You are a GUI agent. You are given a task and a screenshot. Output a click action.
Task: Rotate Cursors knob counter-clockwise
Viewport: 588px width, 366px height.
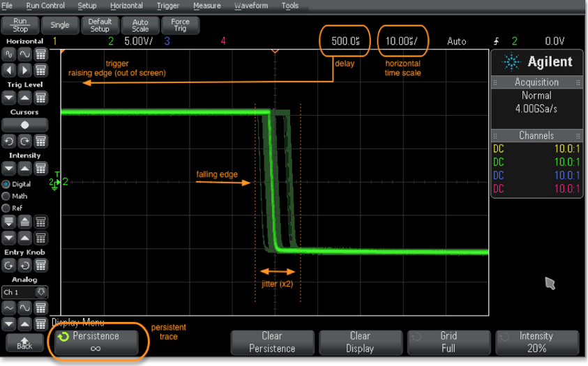8,142
